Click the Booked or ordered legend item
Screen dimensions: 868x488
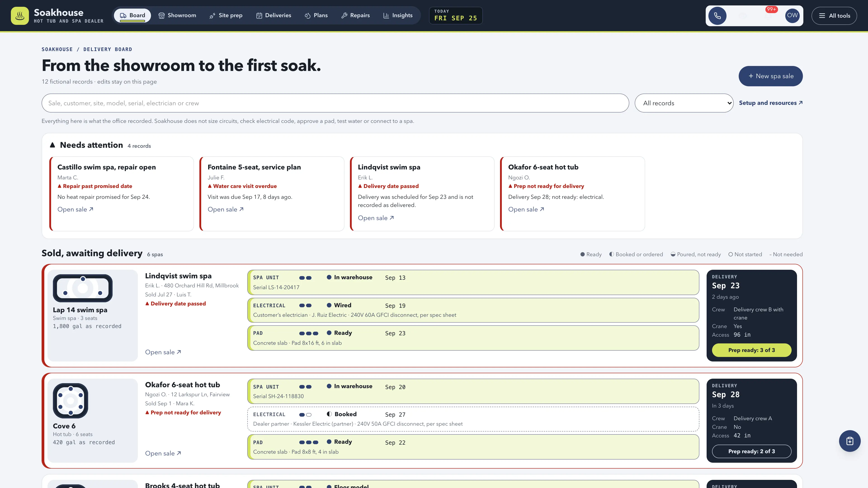tap(636, 255)
